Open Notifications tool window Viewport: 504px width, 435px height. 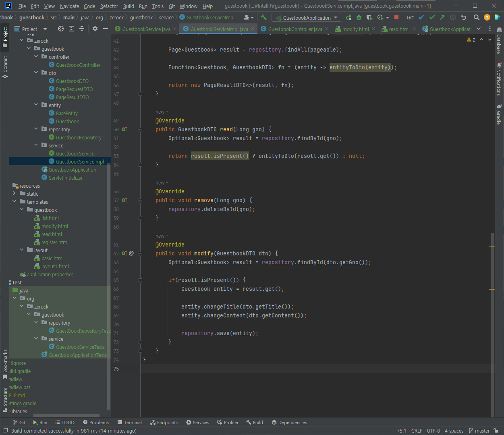(x=499, y=79)
